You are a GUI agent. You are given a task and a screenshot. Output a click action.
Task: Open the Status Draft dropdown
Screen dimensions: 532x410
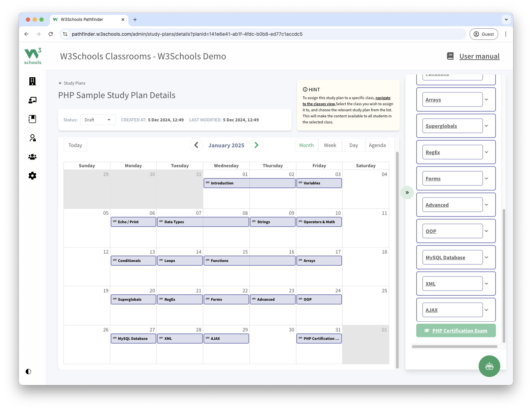(x=98, y=120)
